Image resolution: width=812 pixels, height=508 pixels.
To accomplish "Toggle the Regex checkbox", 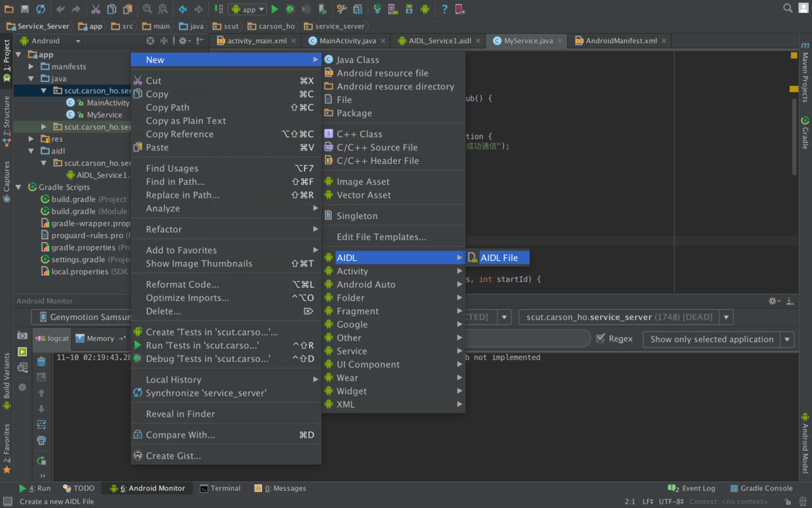I will [x=600, y=339].
